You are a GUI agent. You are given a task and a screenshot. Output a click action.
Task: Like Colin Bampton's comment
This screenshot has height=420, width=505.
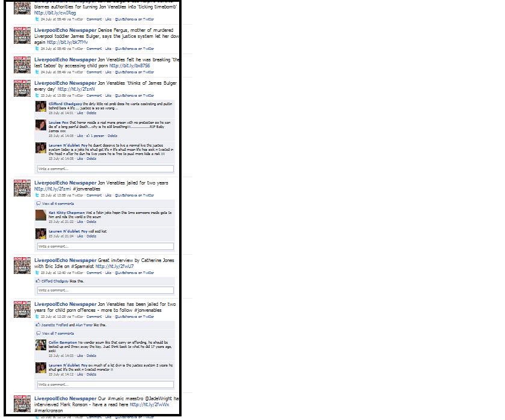click(80, 356)
